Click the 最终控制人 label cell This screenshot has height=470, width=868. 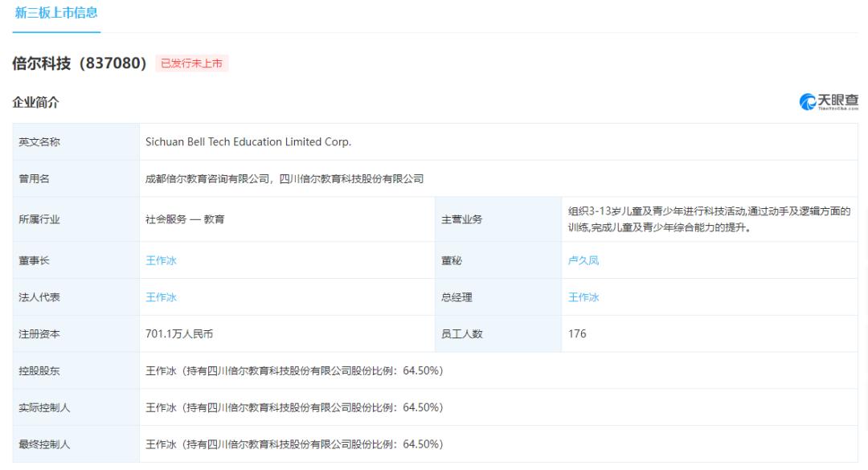point(76,444)
